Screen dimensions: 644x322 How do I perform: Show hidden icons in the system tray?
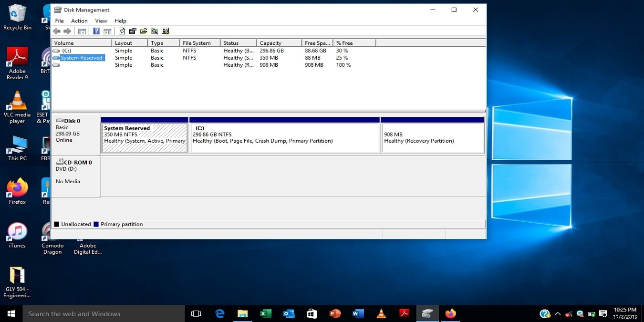coord(557,314)
